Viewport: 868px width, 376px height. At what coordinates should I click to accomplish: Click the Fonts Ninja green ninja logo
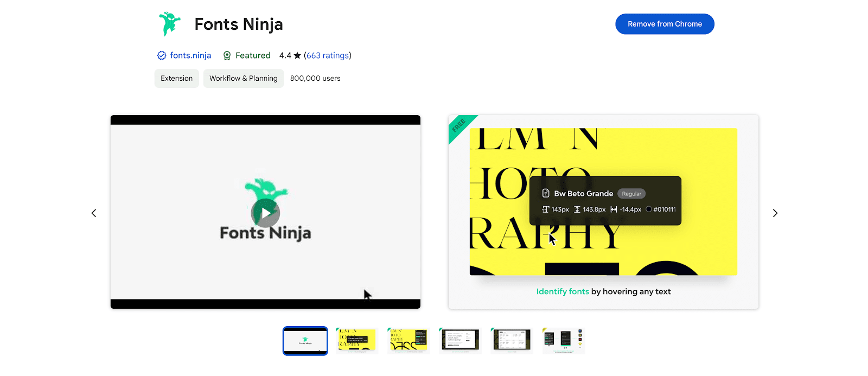pyautogui.click(x=169, y=24)
